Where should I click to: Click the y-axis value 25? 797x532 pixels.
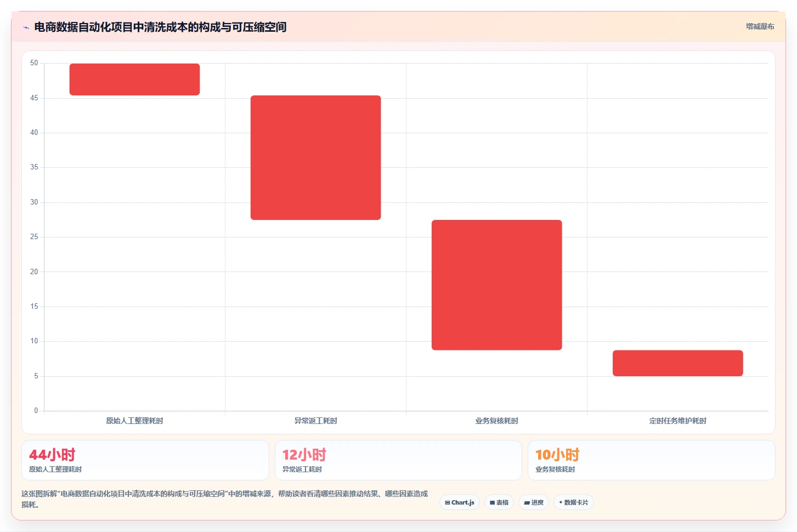point(34,237)
